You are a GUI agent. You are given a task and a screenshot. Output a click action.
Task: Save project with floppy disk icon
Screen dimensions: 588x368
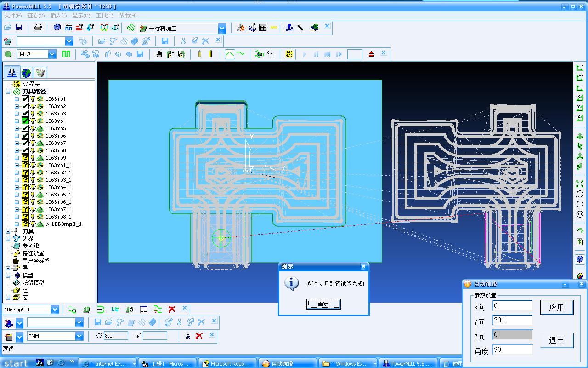pyautogui.click(x=19, y=28)
